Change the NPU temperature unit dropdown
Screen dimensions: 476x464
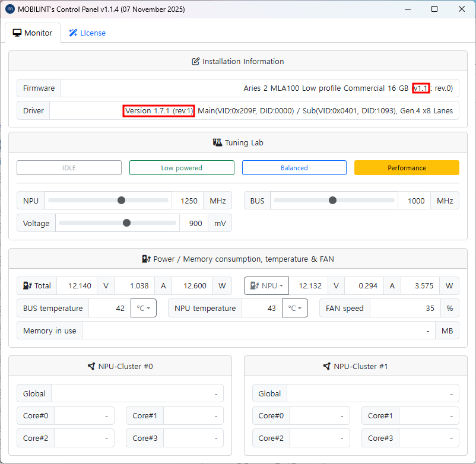coord(295,309)
